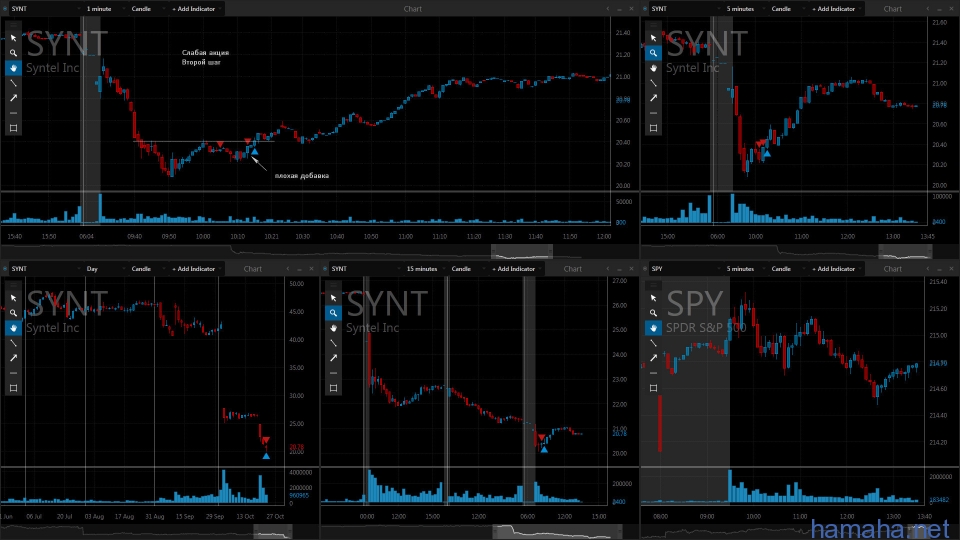Select the hand pan tool in 1-minute SYNT chart
Screen dimensions: 960x540
(x=13, y=68)
